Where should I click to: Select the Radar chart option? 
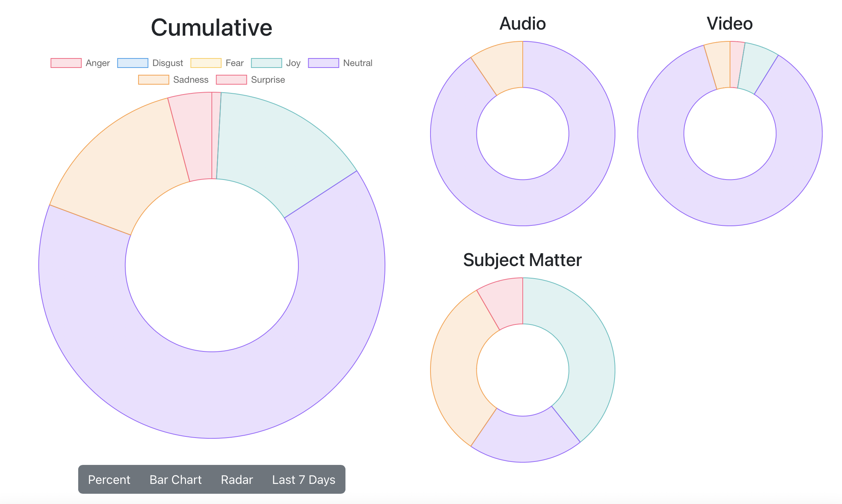[x=237, y=480]
